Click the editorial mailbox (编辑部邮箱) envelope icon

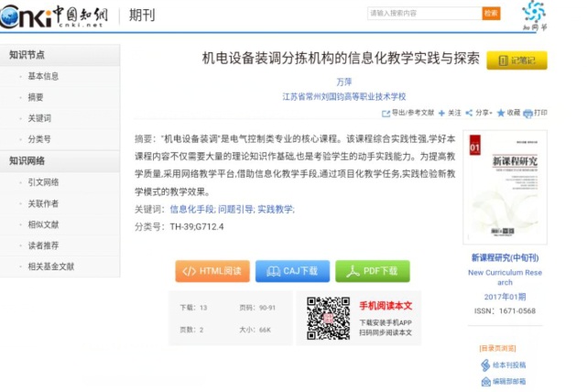485,381
